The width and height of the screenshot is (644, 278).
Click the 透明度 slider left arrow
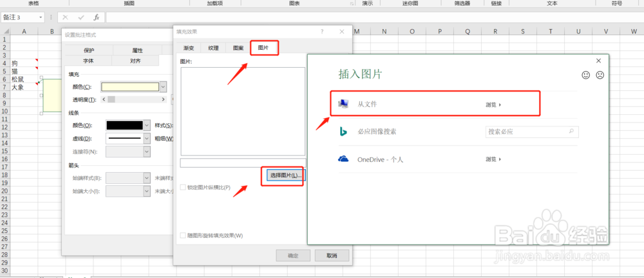pyautogui.click(x=103, y=99)
